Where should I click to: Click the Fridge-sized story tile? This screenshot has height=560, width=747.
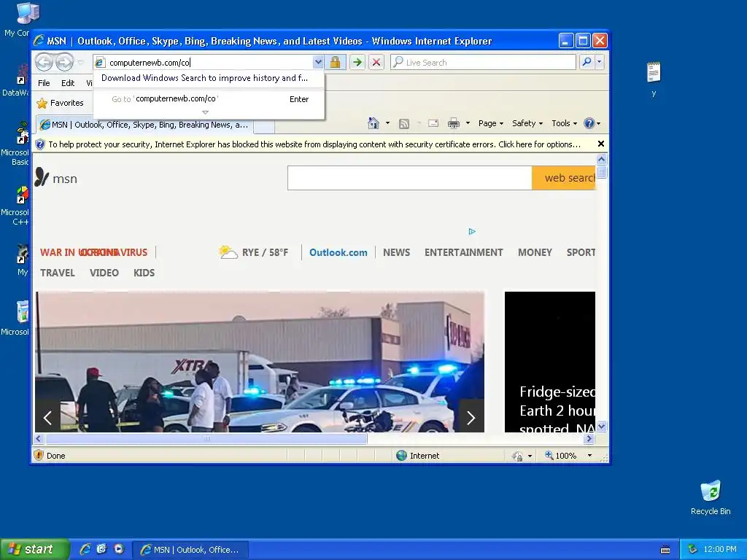[550, 362]
